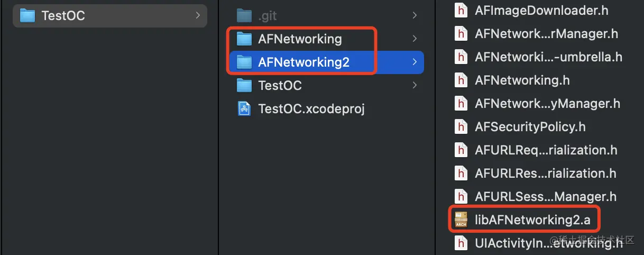The image size is (644, 255).
Task: Click the .git folder icon
Action: point(244,16)
